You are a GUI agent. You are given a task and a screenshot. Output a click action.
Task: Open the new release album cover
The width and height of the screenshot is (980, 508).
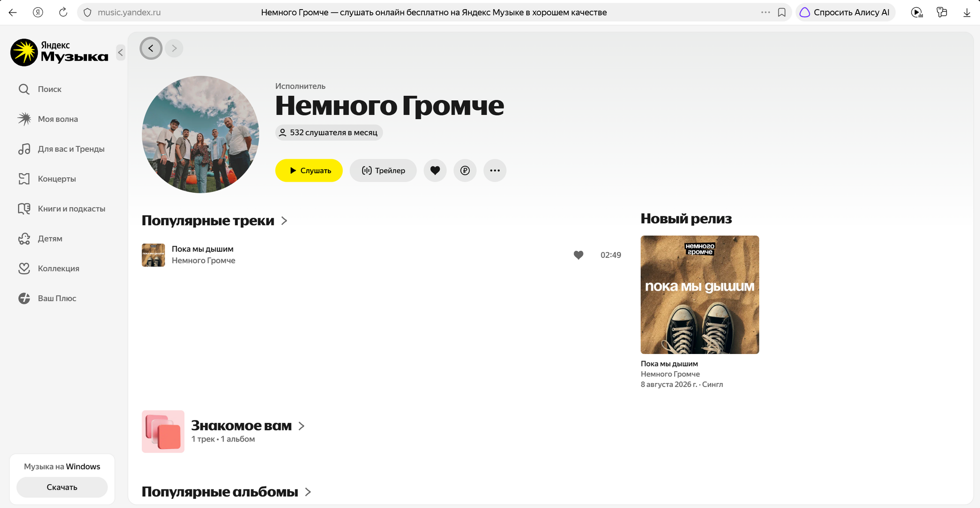tap(700, 295)
